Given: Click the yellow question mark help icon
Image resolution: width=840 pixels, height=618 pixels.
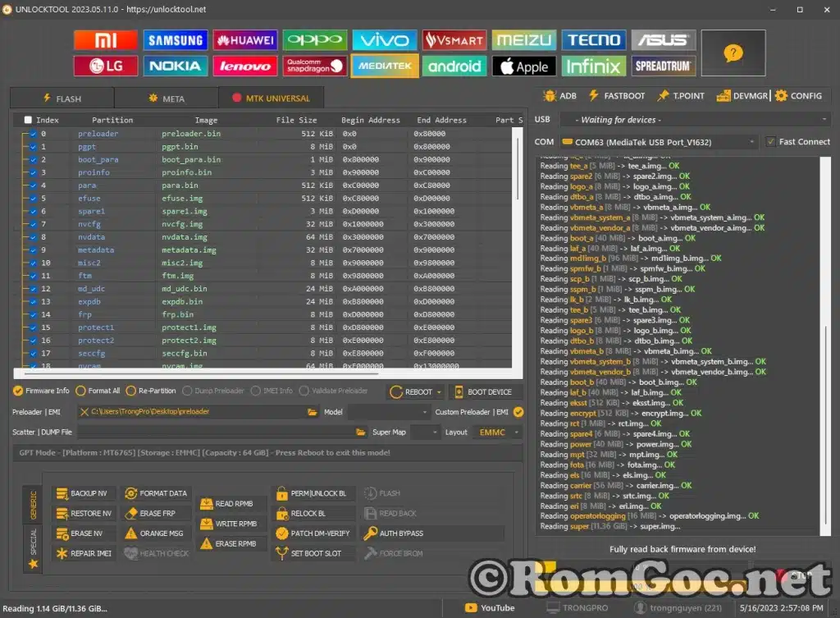Looking at the screenshot, I should 733,53.
